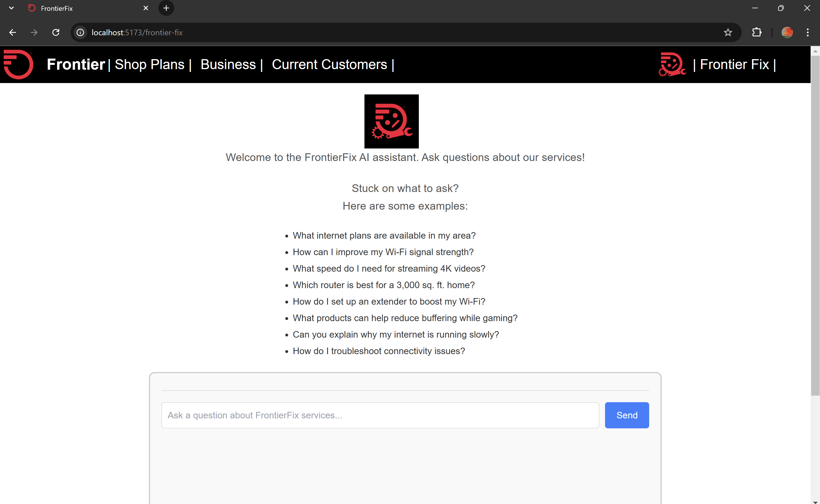
Task: View site information icon in the address bar
Action: click(x=80, y=32)
